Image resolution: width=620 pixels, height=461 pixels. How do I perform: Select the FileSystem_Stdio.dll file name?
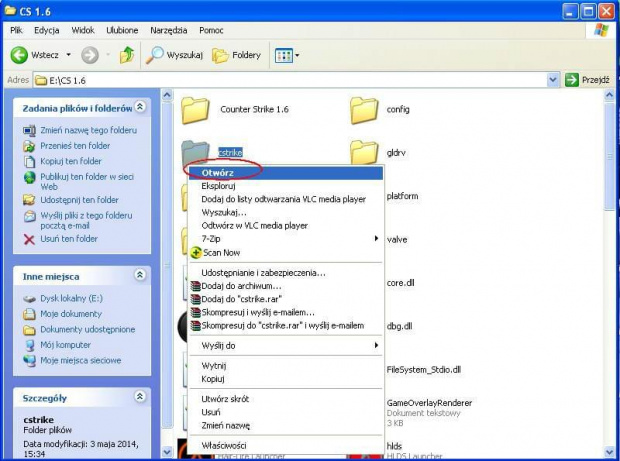click(x=423, y=370)
